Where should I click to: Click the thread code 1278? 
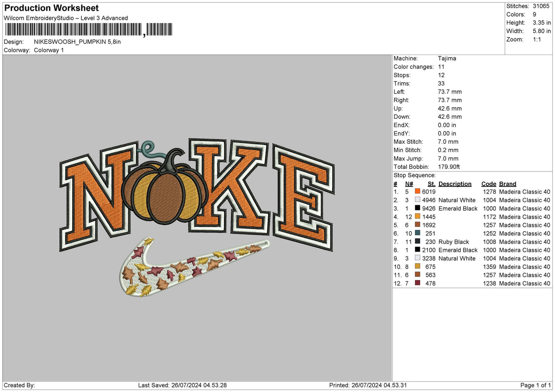(x=489, y=192)
